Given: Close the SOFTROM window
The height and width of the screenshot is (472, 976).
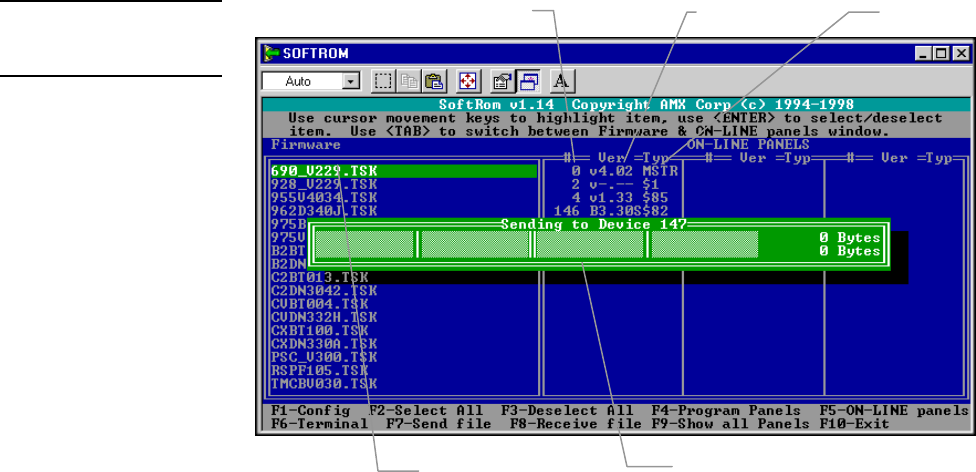Looking at the screenshot, I should point(960,54).
